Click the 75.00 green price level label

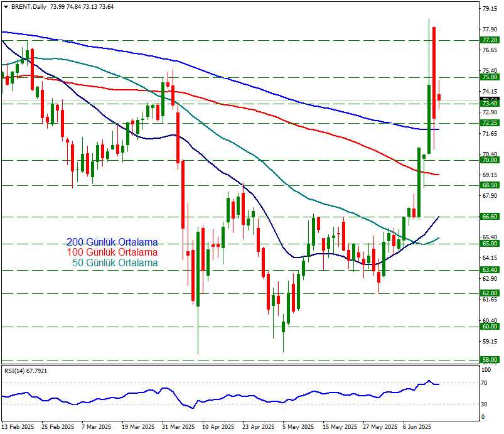(x=490, y=77)
